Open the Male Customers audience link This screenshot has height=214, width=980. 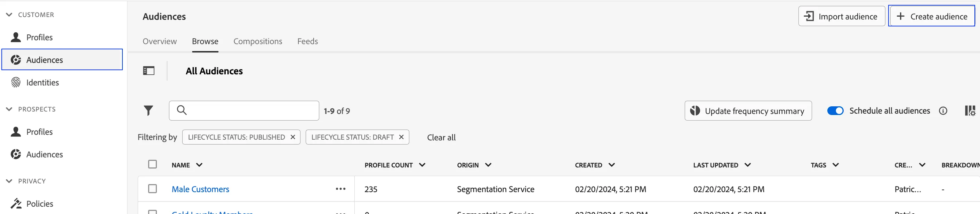click(200, 189)
